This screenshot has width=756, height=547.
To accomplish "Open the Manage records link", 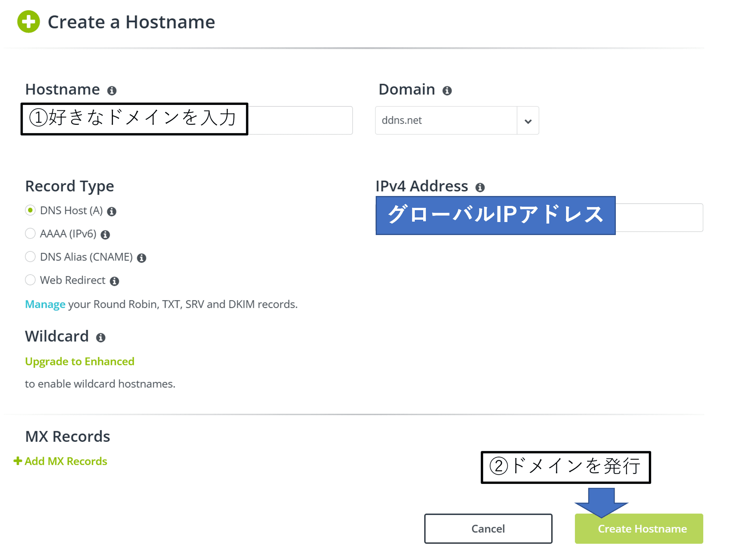I will point(45,304).
